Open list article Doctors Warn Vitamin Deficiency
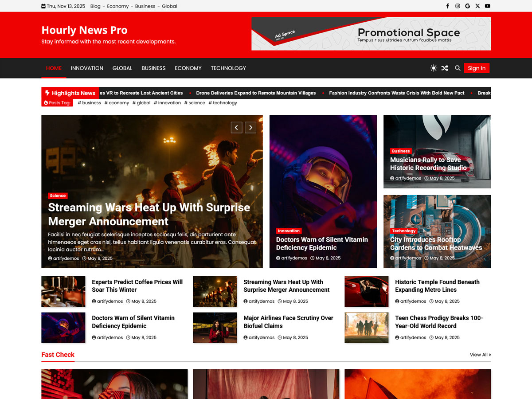The image size is (532, 399). tap(133, 322)
